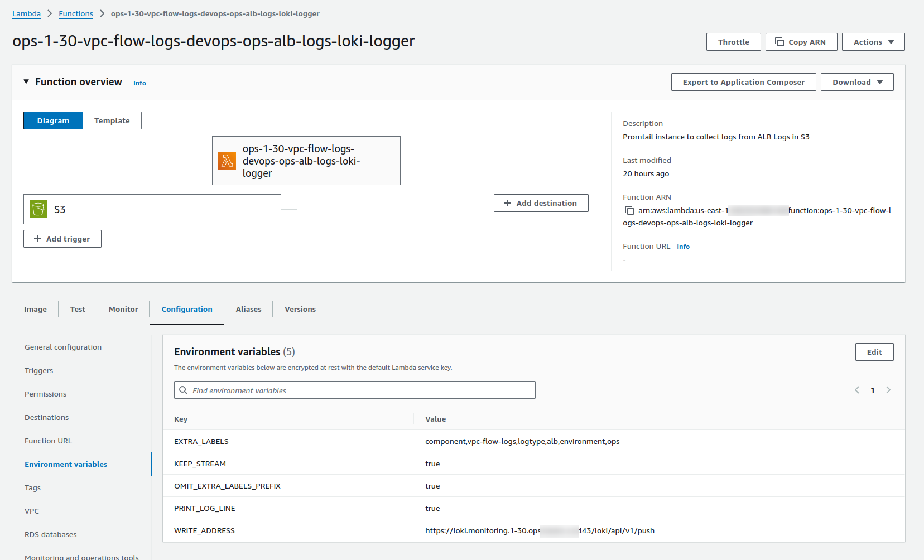Screen dimensions: 924x560
Task: Click the Add destination button
Action: click(x=541, y=203)
